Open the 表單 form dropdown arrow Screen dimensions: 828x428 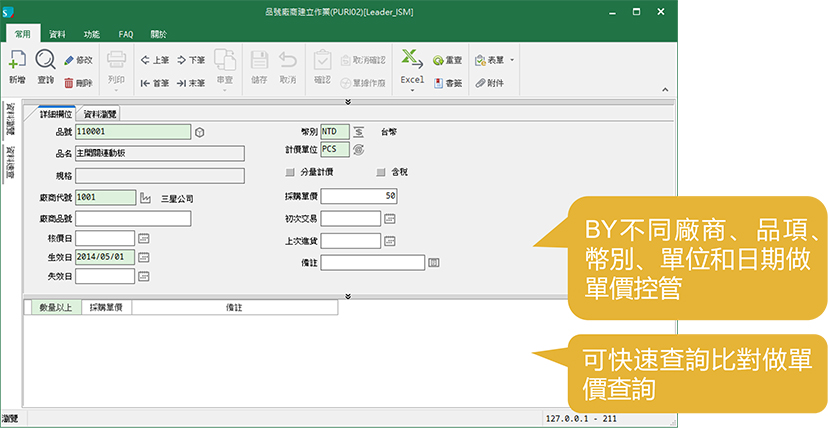click(x=512, y=60)
